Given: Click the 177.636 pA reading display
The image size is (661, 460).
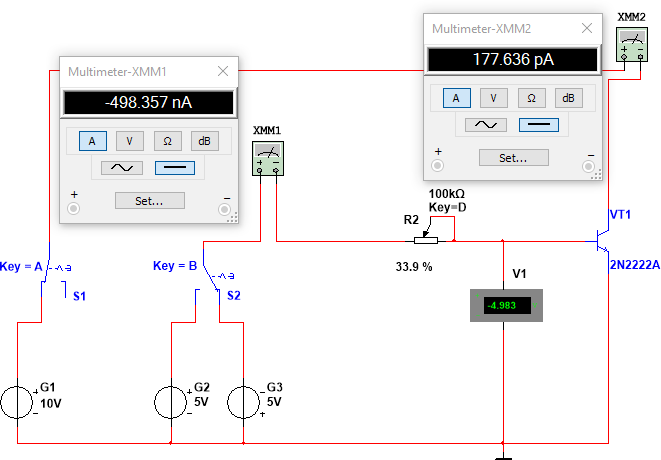Looking at the screenshot, I should pyautogui.click(x=513, y=59).
